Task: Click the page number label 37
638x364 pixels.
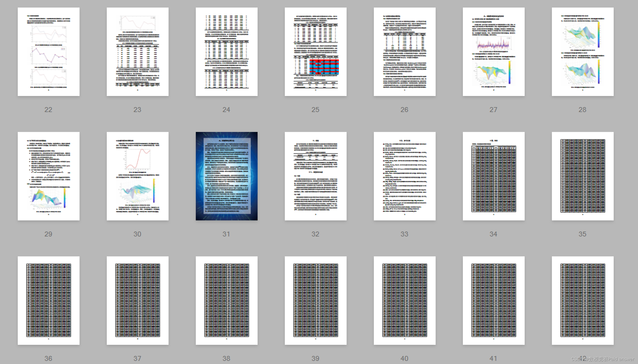Action: 137,358
